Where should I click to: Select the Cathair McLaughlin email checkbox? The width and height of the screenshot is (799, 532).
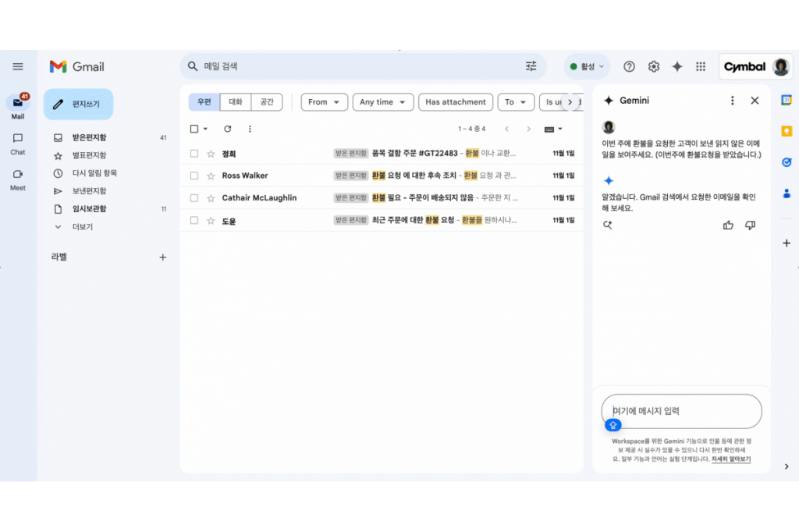(194, 198)
